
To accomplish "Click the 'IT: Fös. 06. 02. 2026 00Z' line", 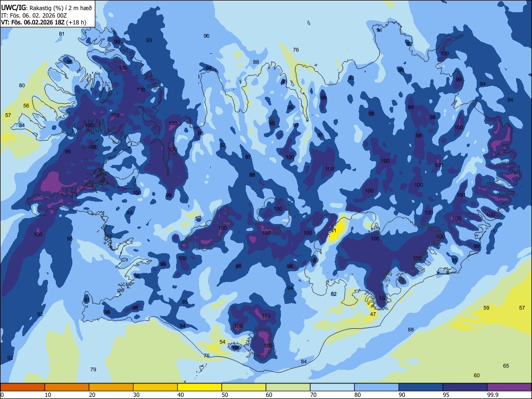I will (x=34, y=15).
